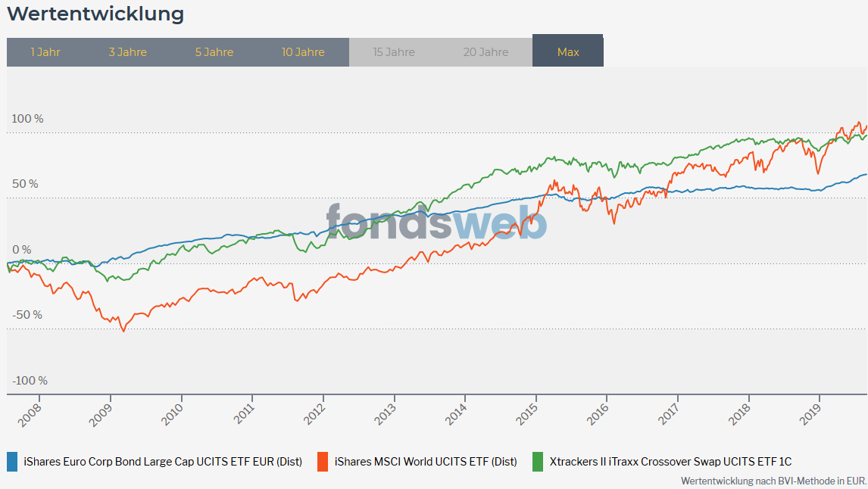This screenshot has height=489, width=868.
Task: Click the 2015 x-axis year label
Action: (526, 415)
